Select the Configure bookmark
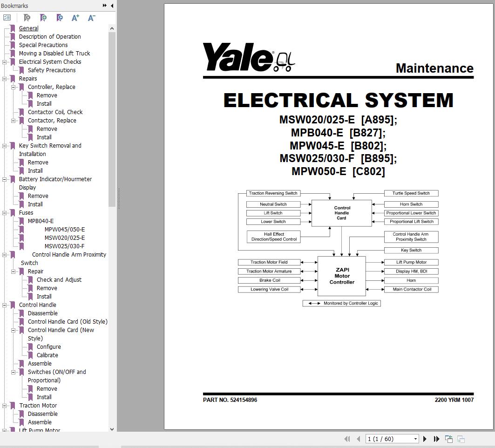The image size is (495, 448). click(x=48, y=346)
